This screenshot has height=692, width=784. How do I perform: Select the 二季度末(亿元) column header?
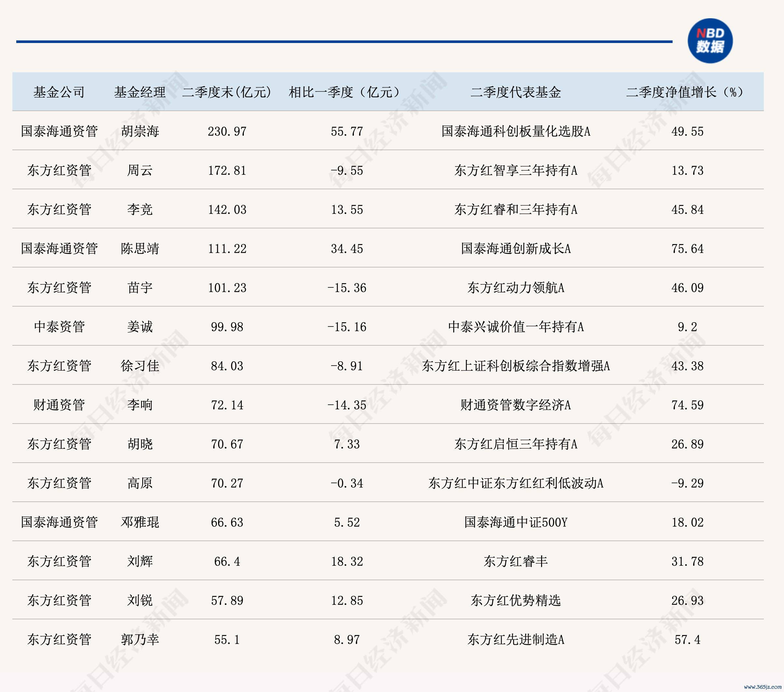(227, 92)
